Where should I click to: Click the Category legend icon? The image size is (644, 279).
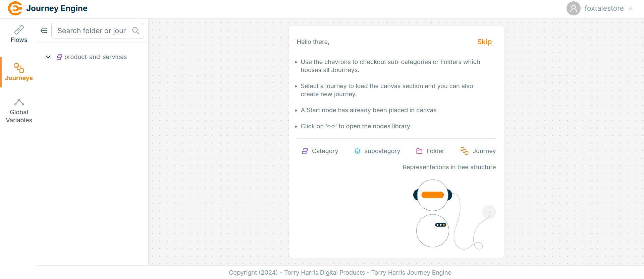click(x=305, y=151)
